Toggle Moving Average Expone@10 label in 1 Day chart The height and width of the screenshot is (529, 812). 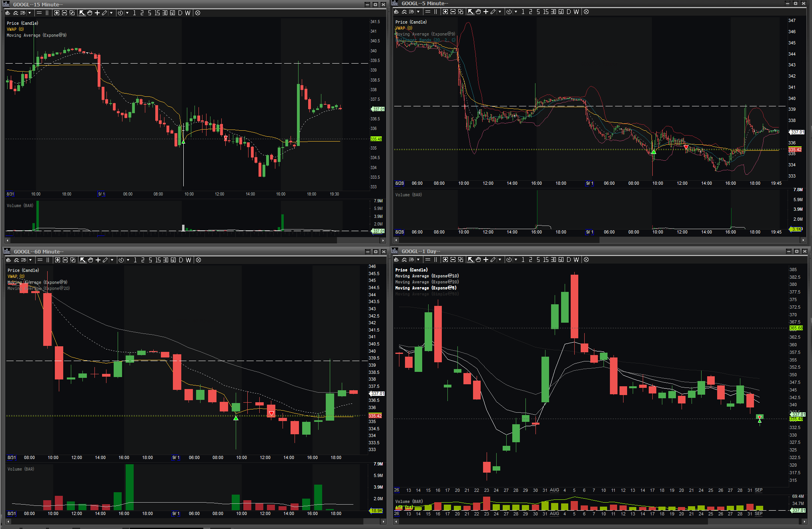coord(427,276)
